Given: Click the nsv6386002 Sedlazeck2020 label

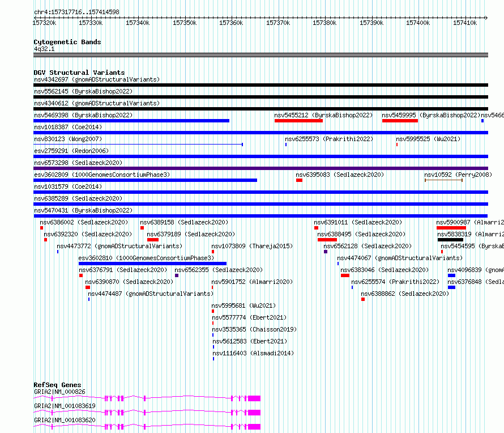Looking at the screenshot, I should [x=84, y=222].
